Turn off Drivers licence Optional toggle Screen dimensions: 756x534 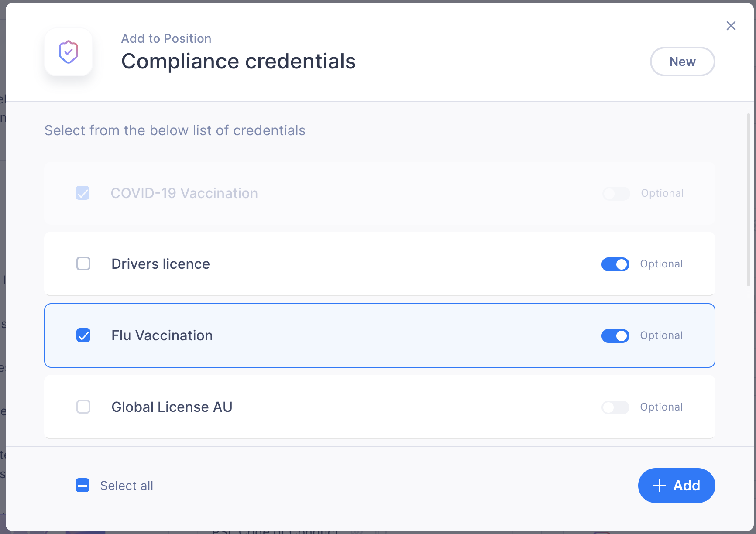pos(615,264)
